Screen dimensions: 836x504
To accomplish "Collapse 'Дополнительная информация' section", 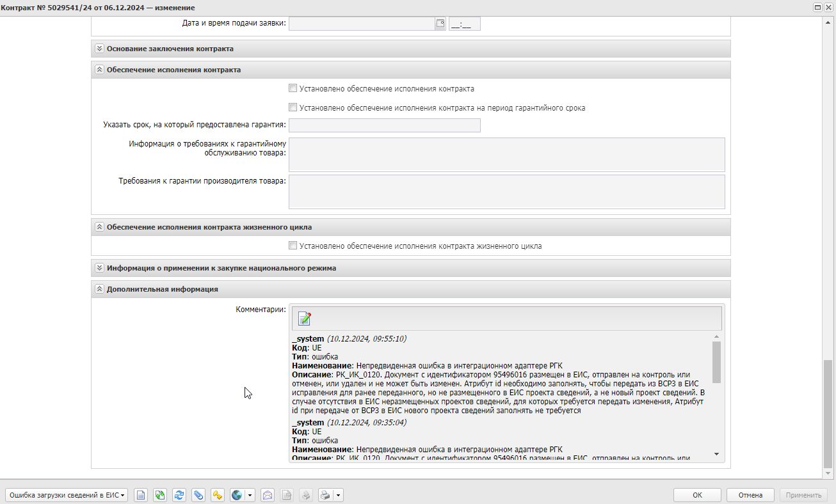I will click(x=99, y=289).
